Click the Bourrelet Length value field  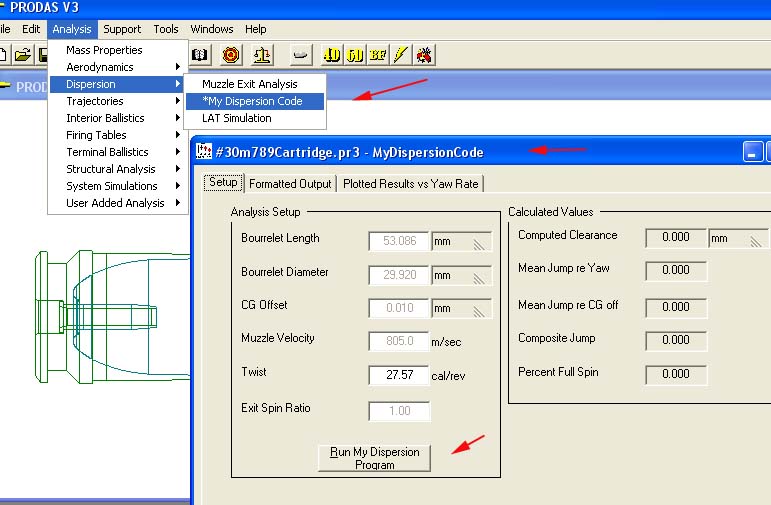coord(399,241)
